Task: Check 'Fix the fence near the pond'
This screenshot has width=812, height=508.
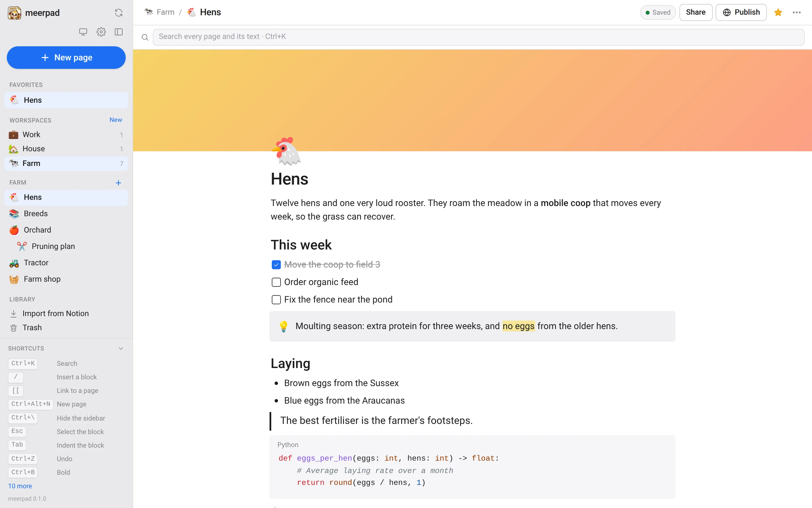Action: [276, 300]
